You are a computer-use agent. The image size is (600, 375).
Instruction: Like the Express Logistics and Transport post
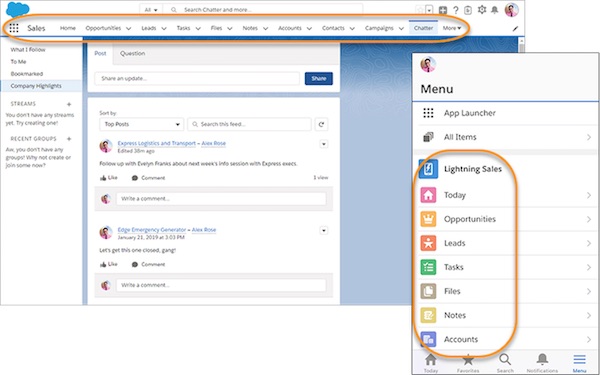tap(109, 178)
